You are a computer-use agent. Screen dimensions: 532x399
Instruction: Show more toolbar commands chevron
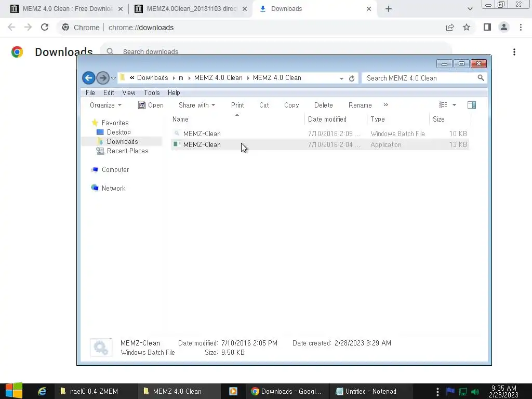pos(386,105)
